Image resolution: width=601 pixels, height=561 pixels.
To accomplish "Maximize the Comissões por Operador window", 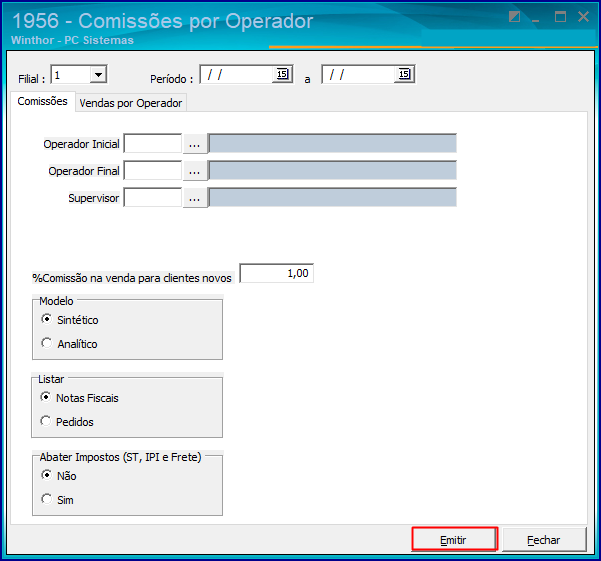I will tap(560, 17).
